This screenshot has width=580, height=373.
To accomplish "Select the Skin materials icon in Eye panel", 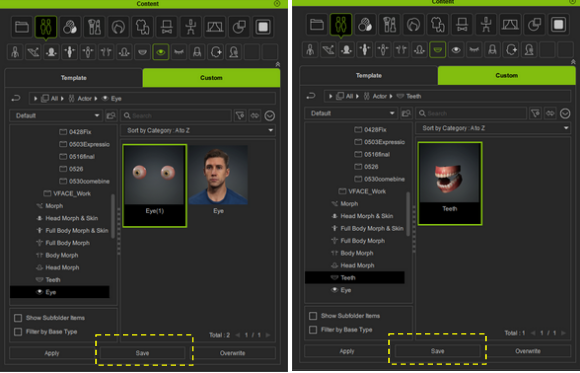I will (70, 27).
